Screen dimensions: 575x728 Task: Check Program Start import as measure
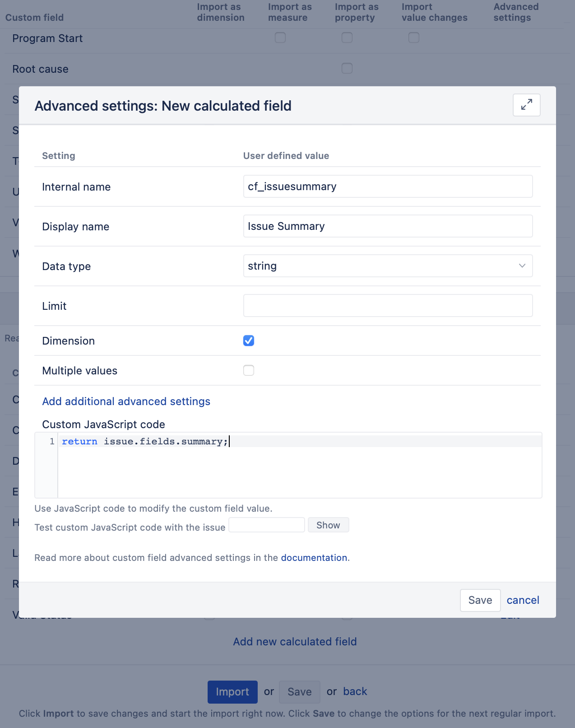coord(280,37)
